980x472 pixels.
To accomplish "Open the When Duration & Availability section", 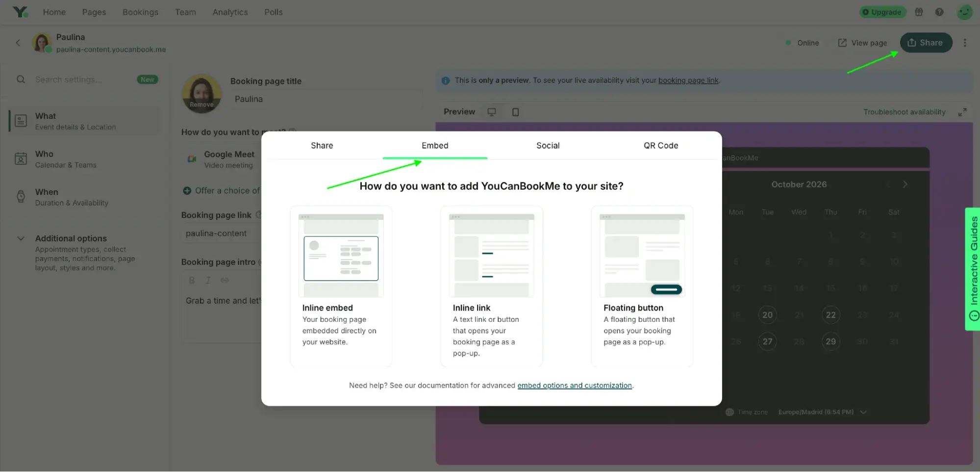I will 85,197.
